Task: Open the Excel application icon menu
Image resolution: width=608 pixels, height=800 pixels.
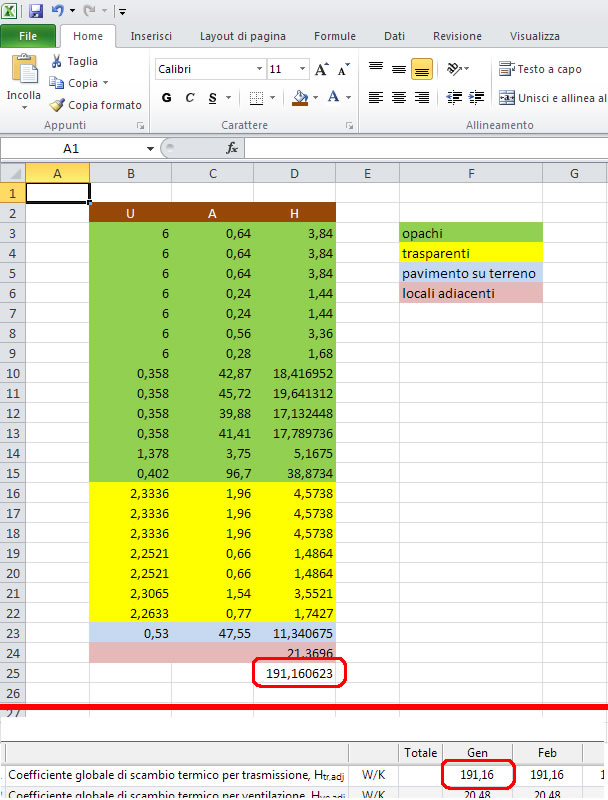Action: [9, 11]
